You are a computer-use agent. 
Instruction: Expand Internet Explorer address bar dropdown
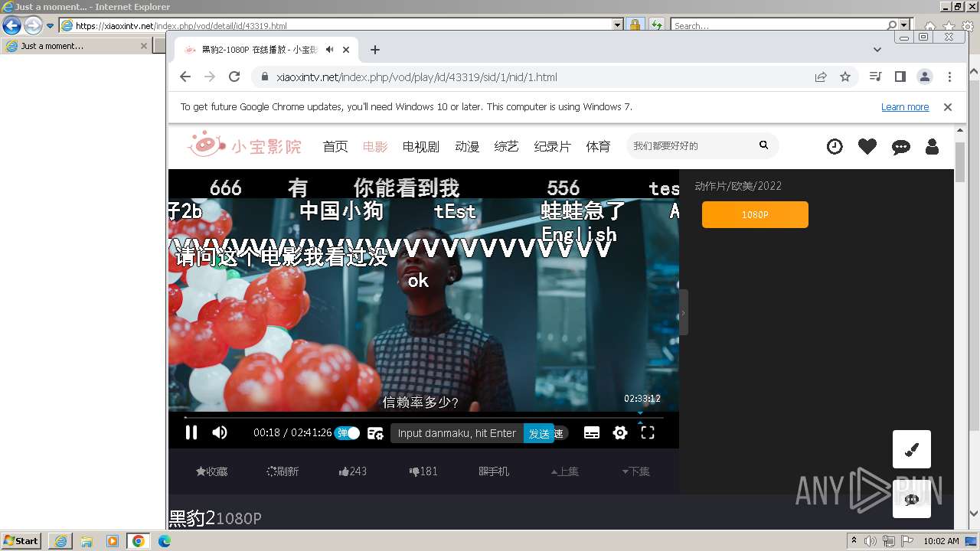click(x=618, y=25)
